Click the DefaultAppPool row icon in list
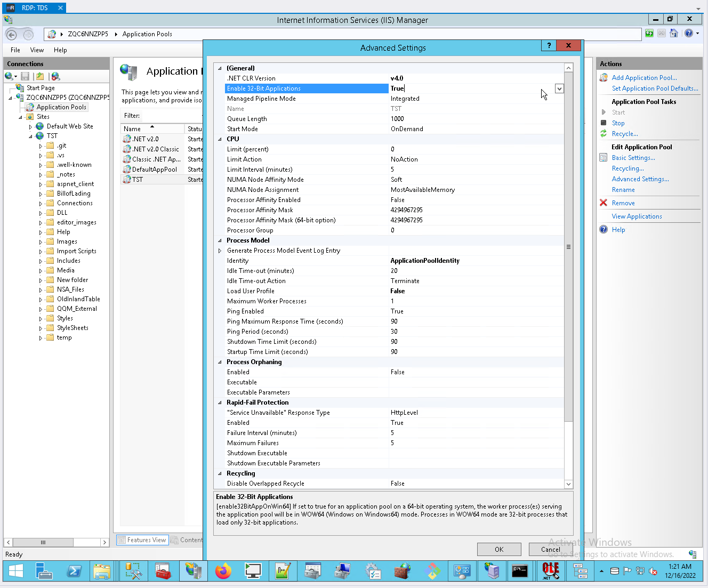This screenshot has width=708, height=588. [x=127, y=170]
